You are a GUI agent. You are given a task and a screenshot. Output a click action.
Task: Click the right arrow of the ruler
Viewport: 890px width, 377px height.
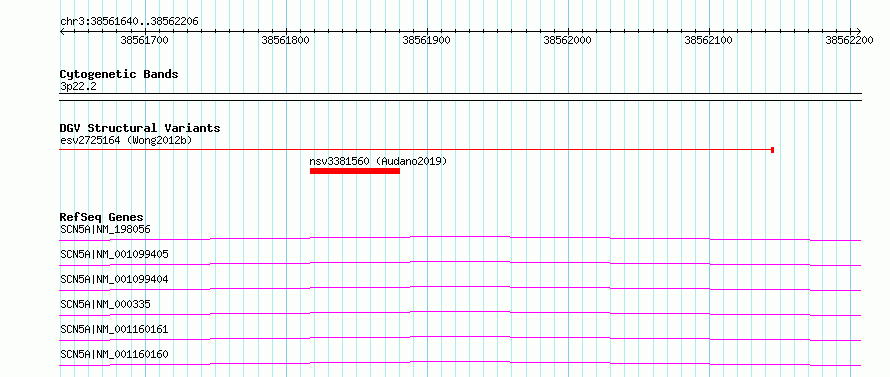858,31
